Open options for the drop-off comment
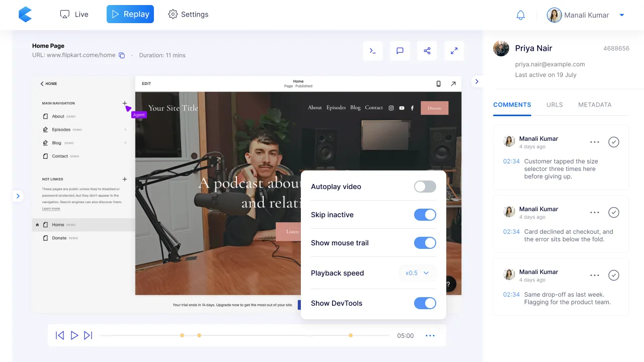The image size is (644, 362). (595, 276)
